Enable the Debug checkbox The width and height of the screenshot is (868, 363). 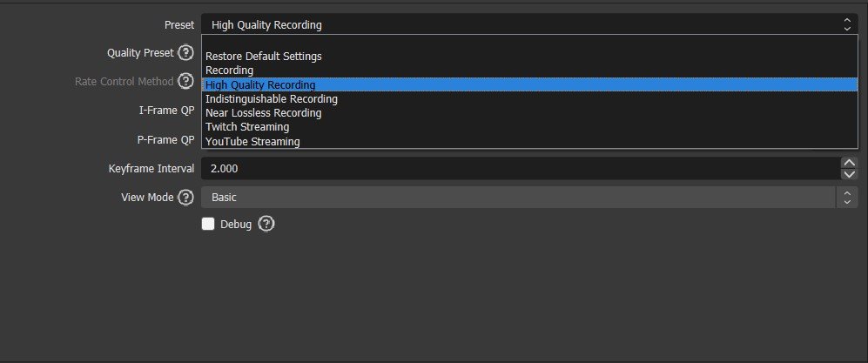208,225
